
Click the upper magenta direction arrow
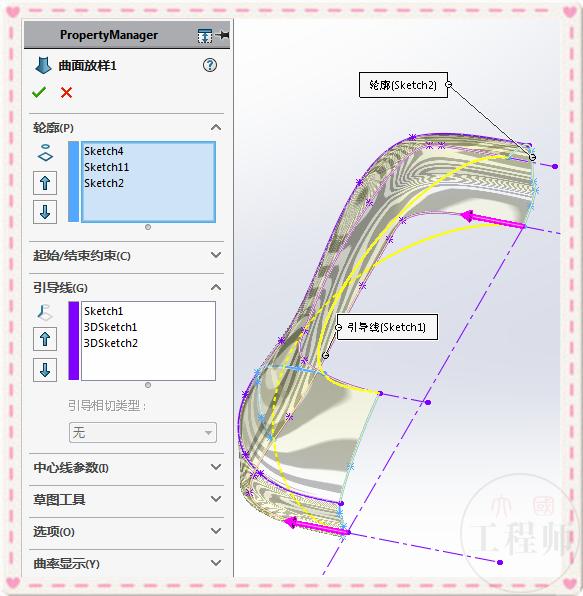pos(492,220)
